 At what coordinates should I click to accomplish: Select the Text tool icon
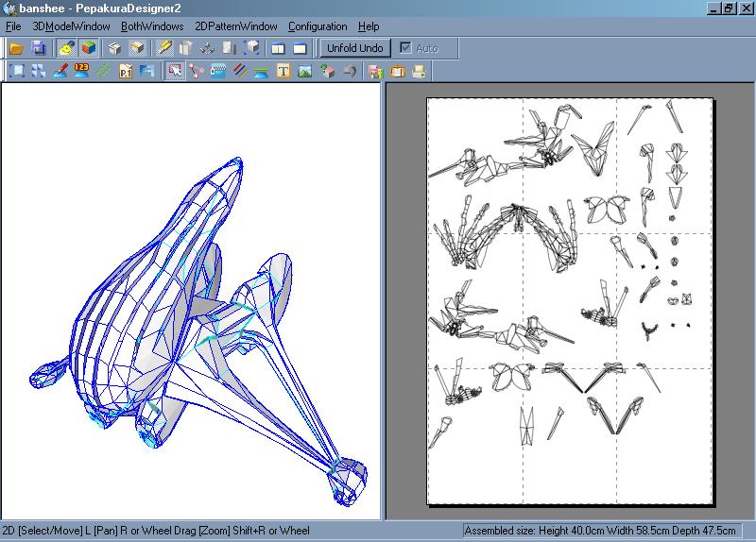283,71
